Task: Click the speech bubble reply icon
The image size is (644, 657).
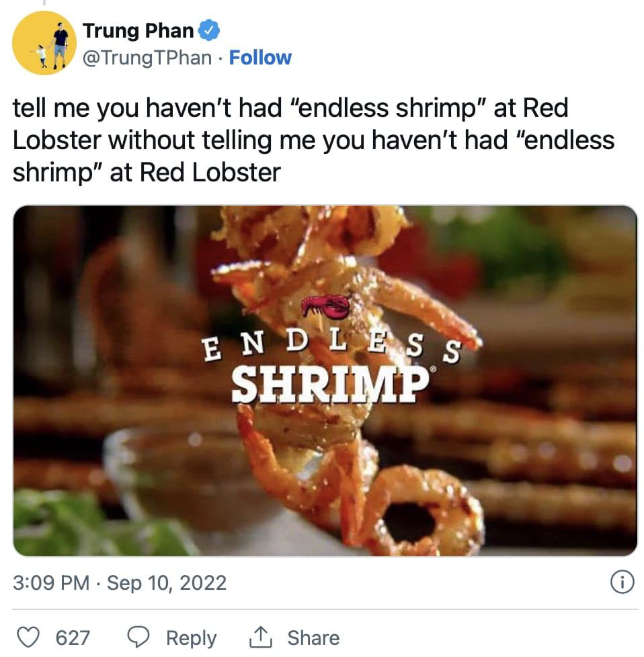Action: click(x=138, y=637)
